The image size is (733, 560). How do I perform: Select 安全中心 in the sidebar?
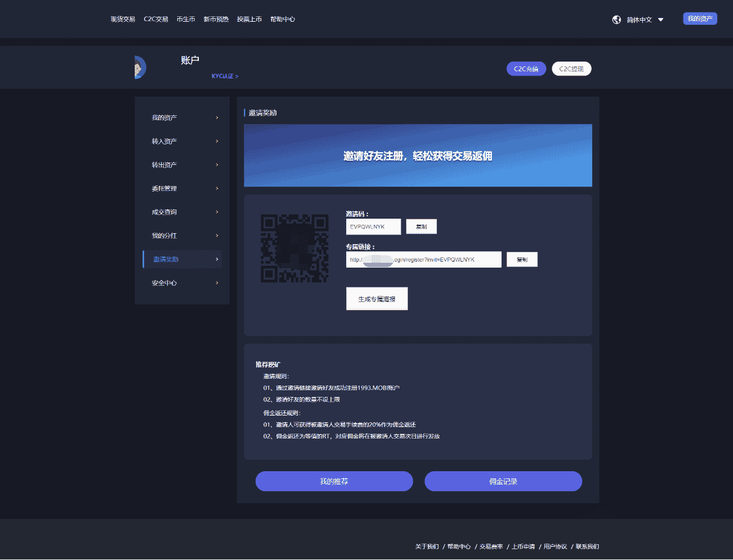click(164, 283)
